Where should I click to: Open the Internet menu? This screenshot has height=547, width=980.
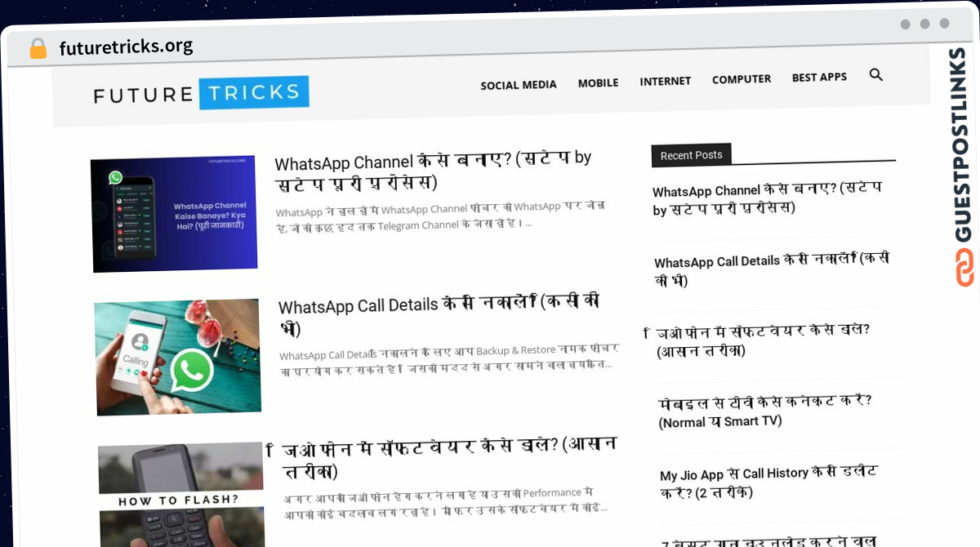[665, 81]
